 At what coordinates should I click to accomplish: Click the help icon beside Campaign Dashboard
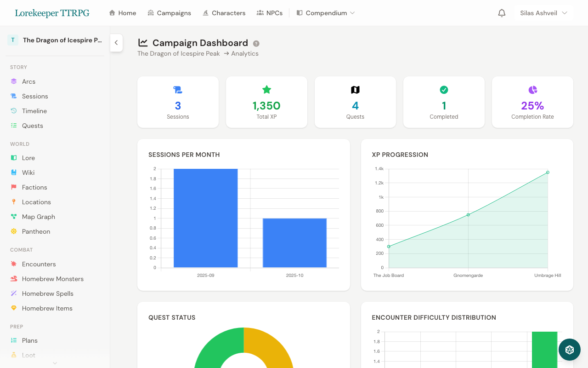[x=256, y=43]
